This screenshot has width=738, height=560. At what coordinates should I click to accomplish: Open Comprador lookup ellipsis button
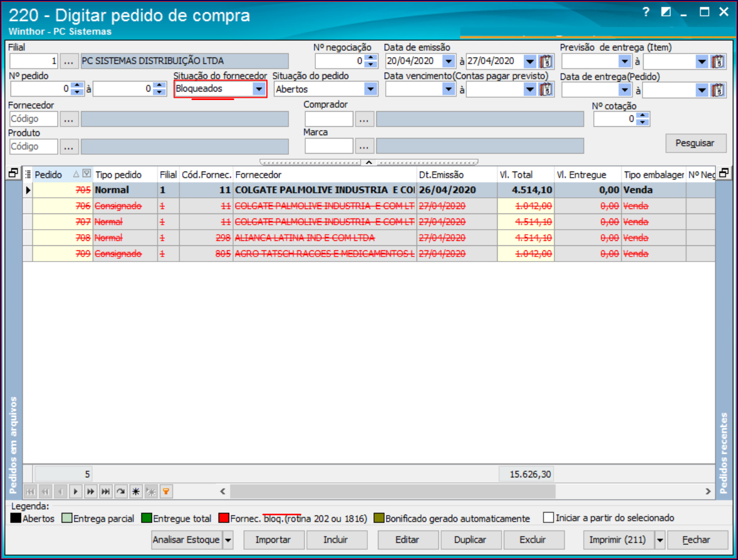[x=364, y=119]
